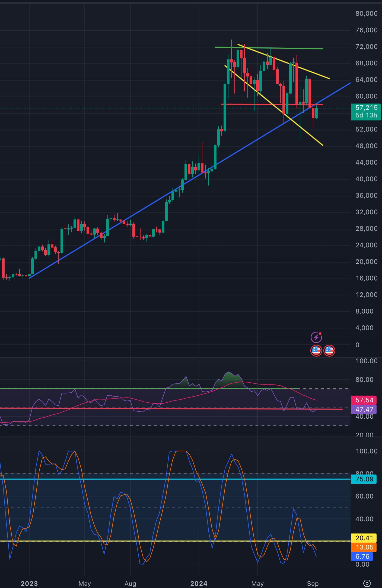Select the cyan horizontal line in stochastic pane
382x588 pixels.
point(163,479)
